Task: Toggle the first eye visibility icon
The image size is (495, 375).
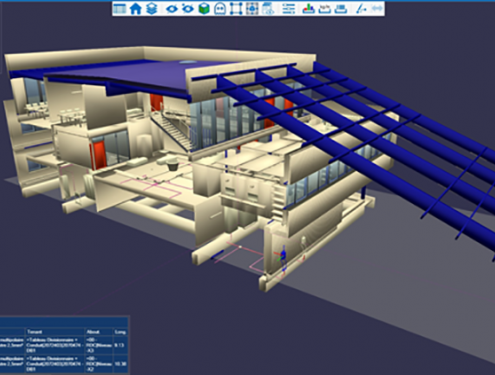Action: tap(172, 9)
